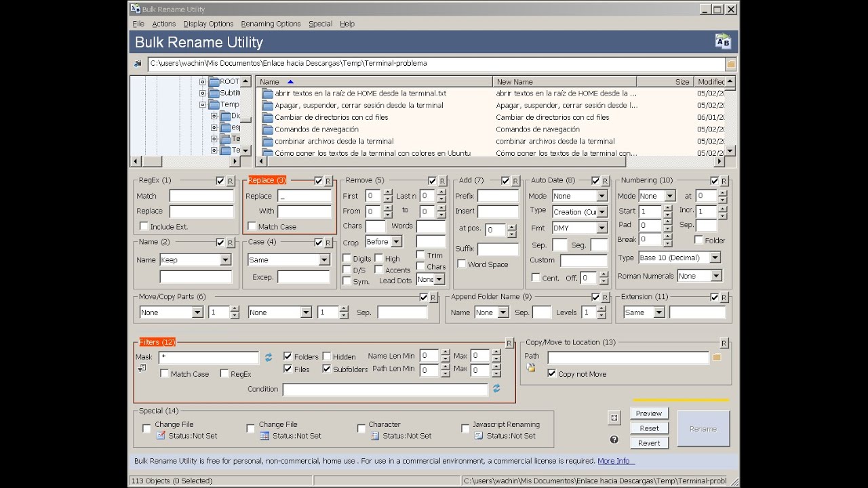This screenshot has height=488, width=868.
Task: Open the Renaming Options menu
Action: coord(271,24)
